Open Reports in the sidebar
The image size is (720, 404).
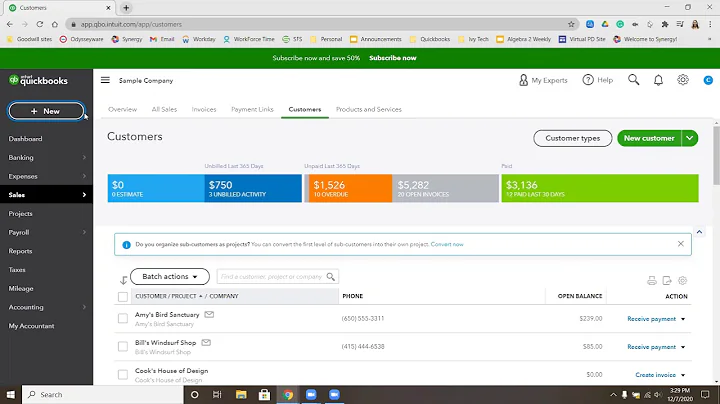pos(20,251)
